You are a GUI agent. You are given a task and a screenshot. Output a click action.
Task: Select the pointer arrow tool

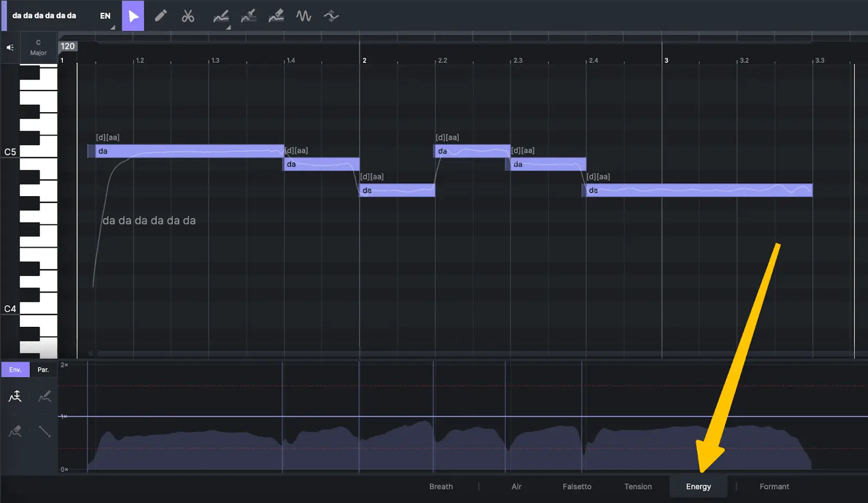[133, 16]
